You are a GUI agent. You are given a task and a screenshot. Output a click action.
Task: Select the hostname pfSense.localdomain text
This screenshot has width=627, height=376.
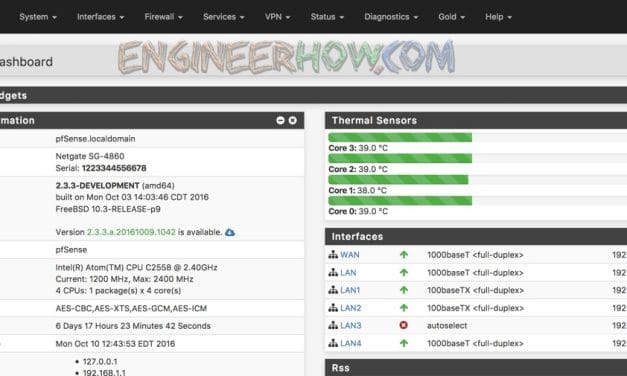[x=95, y=139]
